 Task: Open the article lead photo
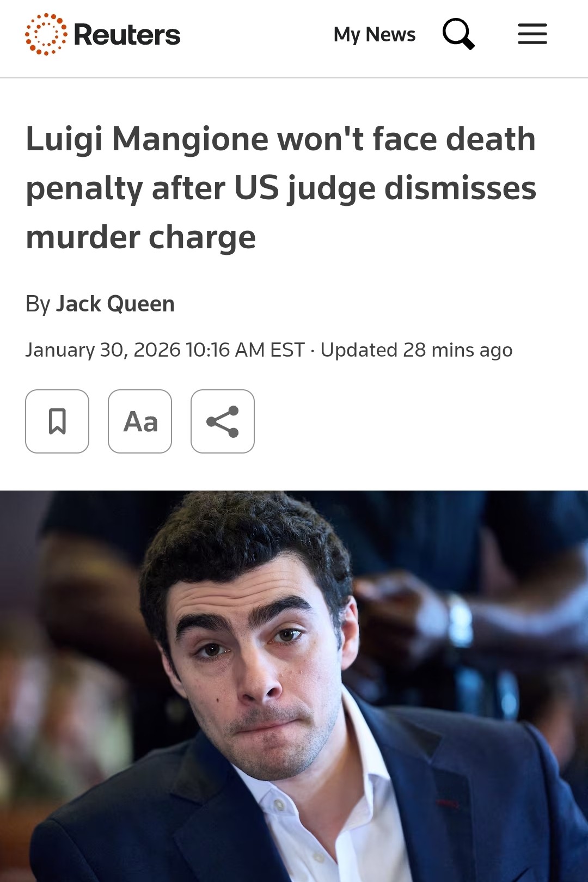point(294,686)
